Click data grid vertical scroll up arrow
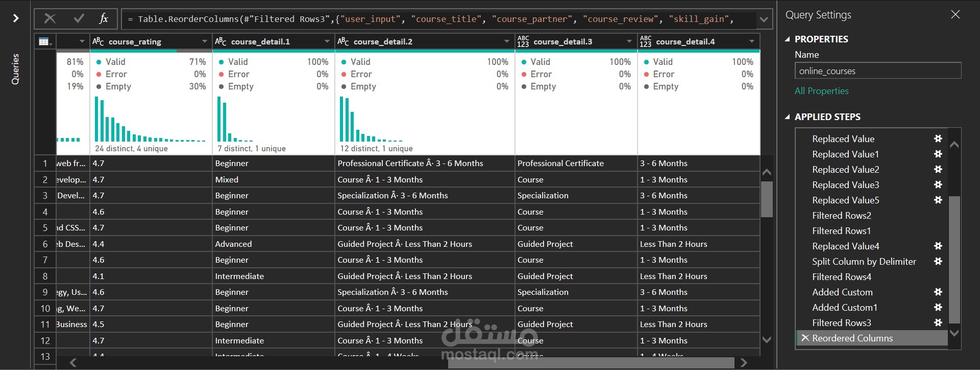 coord(767,172)
